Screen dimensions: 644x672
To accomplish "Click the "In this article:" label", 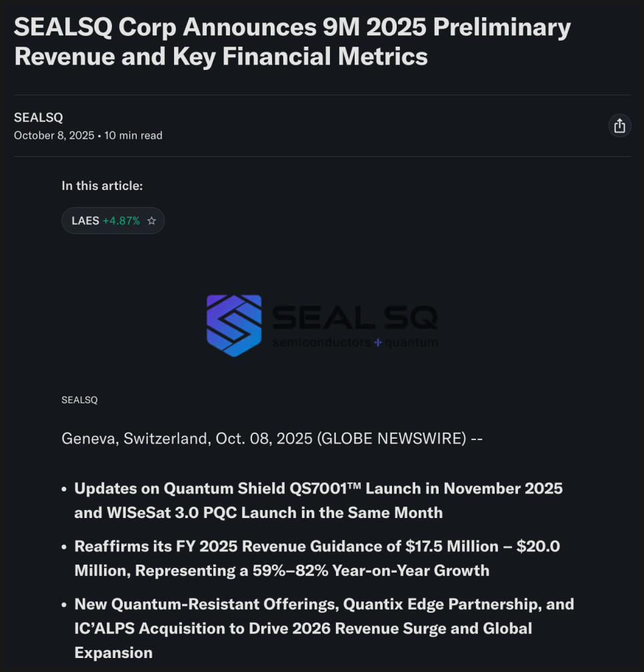I will click(102, 186).
